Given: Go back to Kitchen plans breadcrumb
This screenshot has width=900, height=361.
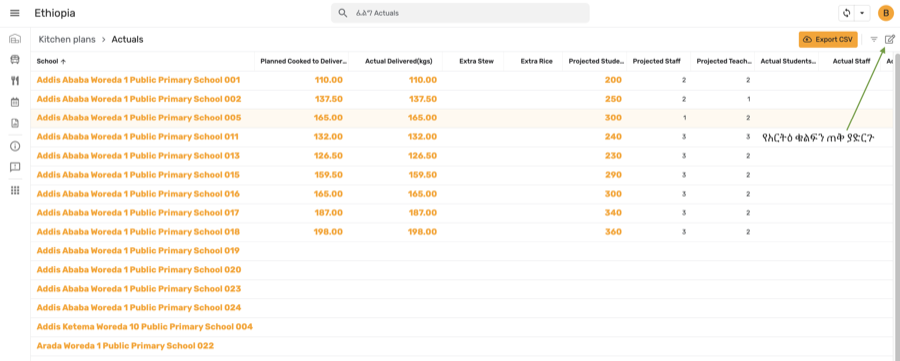Looking at the screenshot, I should point(67,40).
